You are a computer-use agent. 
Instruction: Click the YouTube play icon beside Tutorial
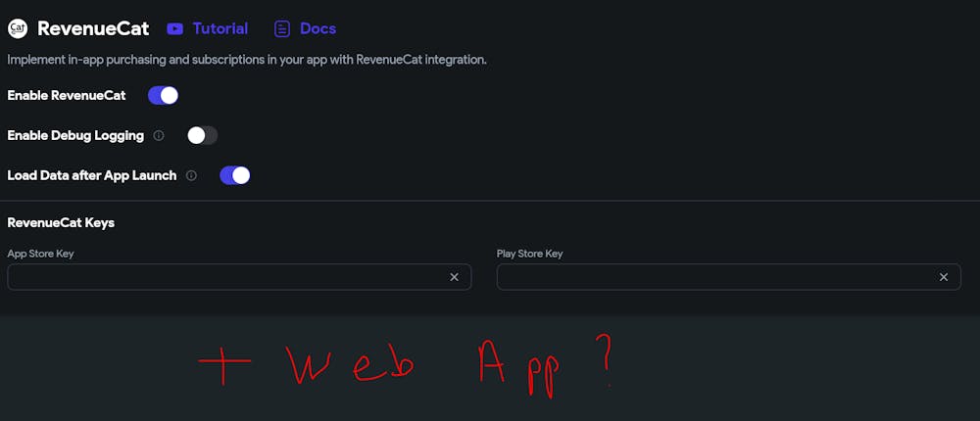[175, 29]
